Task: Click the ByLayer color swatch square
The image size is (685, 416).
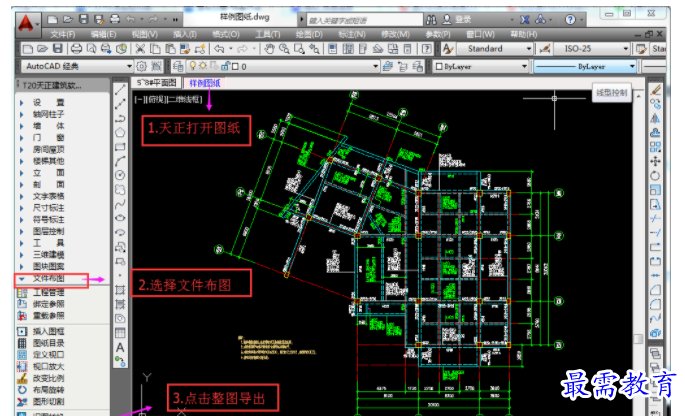Action: tap(439, 66)
